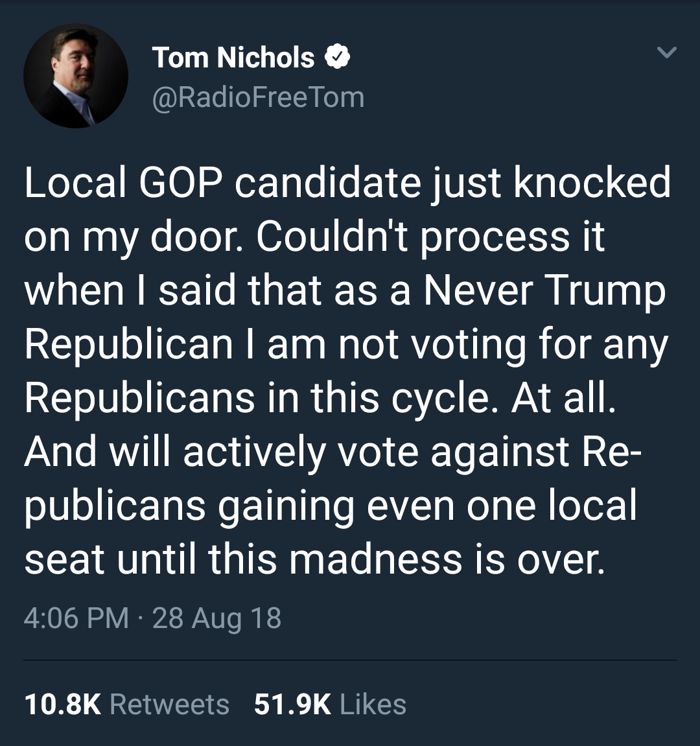Click the 28 Aug 18 date
Screen dimensions: 700x746
217,618
